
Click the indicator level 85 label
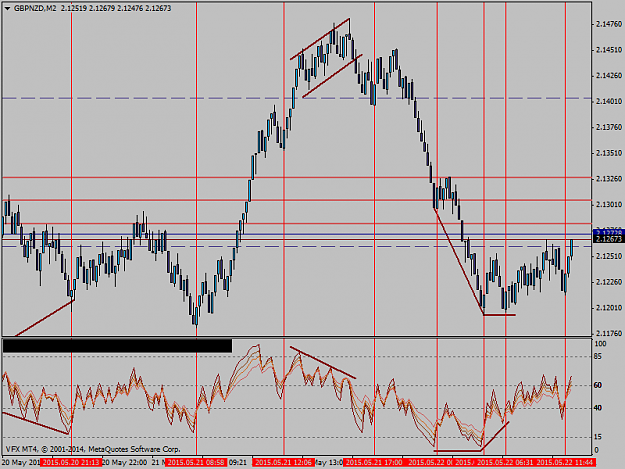coord(598,357)
